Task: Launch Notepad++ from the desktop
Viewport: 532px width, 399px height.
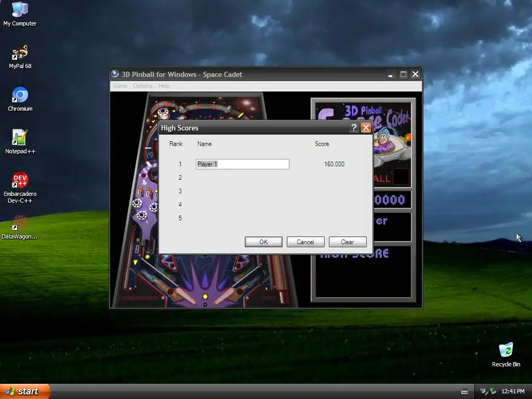Action: [x=20, y=142]
